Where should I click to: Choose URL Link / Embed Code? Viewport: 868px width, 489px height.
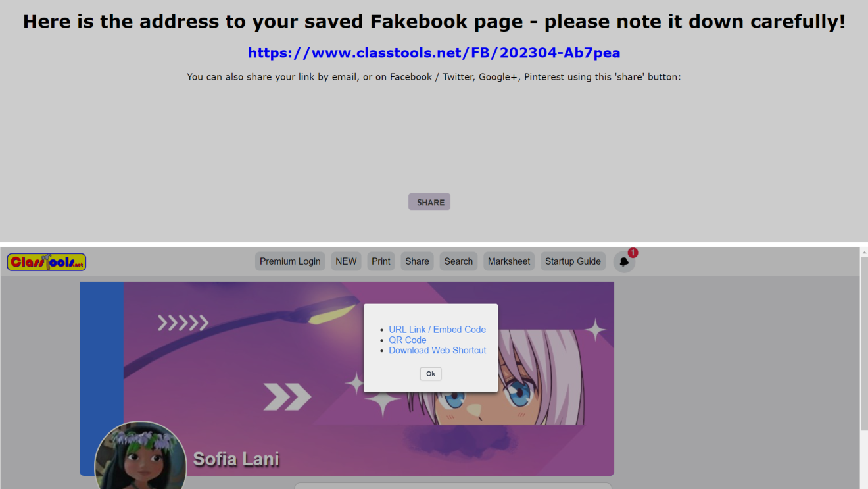pyautogui.click(x=437, y=330)
